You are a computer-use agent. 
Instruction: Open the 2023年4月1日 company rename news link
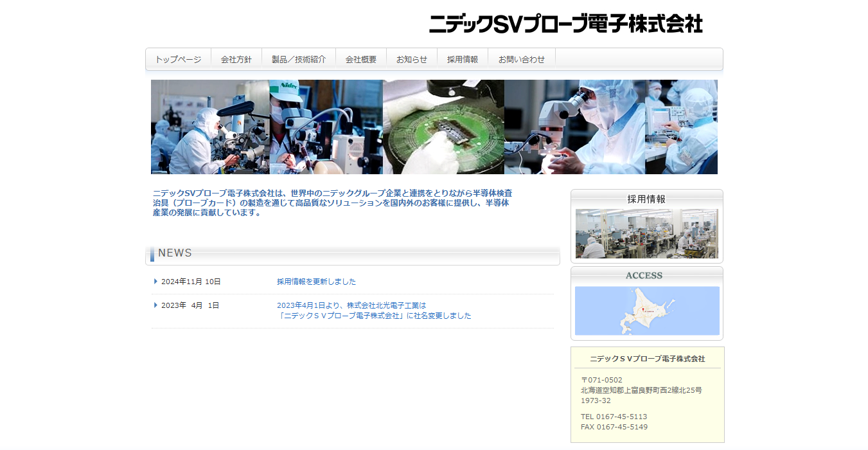pyautogui.click(x=373, y=310)
